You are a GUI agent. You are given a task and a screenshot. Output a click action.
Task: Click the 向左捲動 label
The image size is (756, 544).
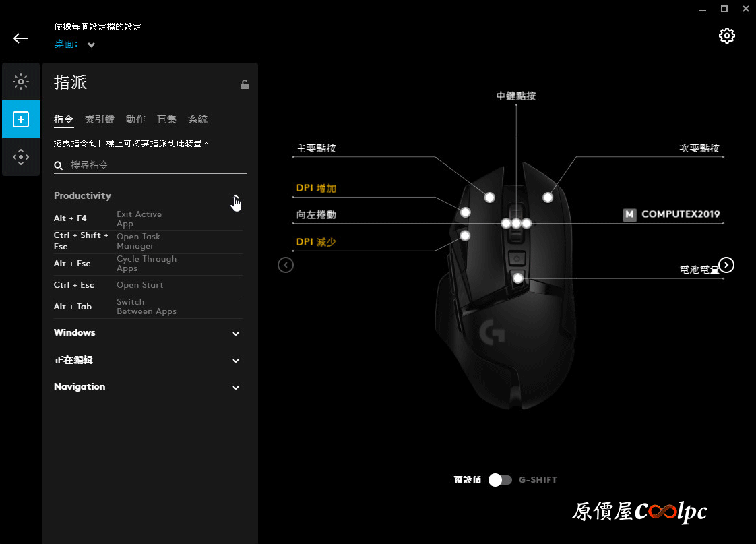point(316,214)
